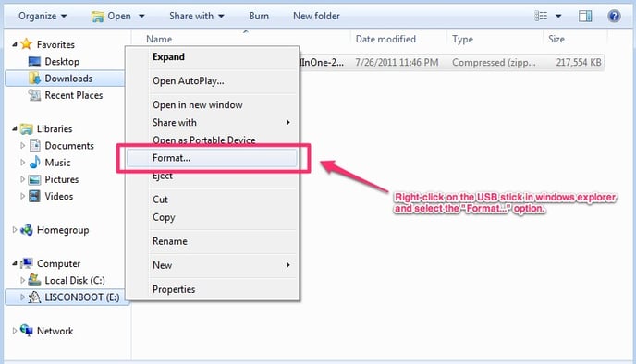Image resolution: width=636 pixels, height=364 pixels.
Task: Open the Music library icon
Action: tap(35, 163)
